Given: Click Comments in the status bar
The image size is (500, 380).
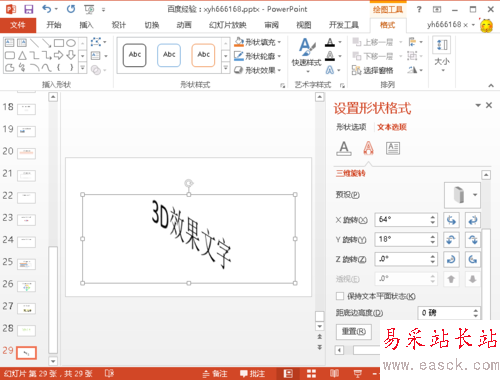Looking at the screenshot, I should tap(253, 374).
